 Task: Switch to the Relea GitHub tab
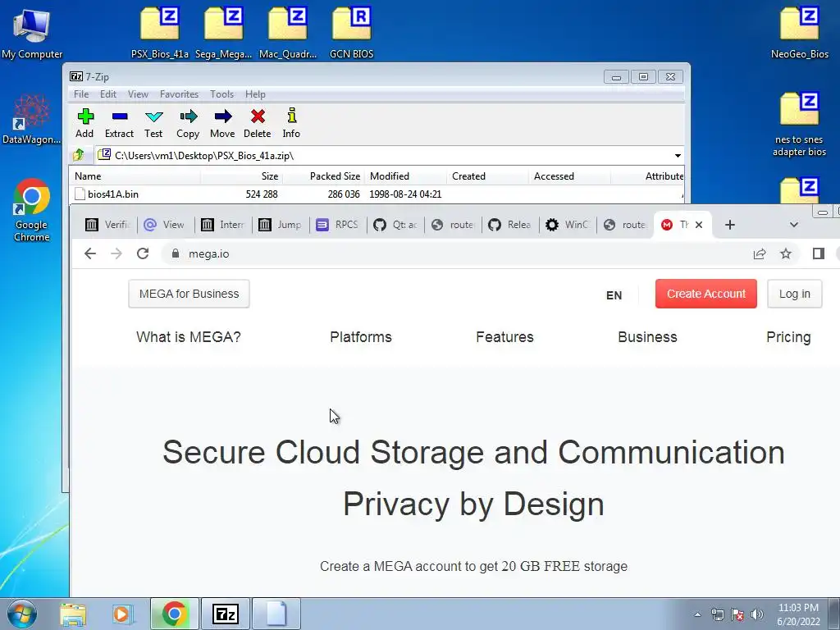(x=510, y=225)
